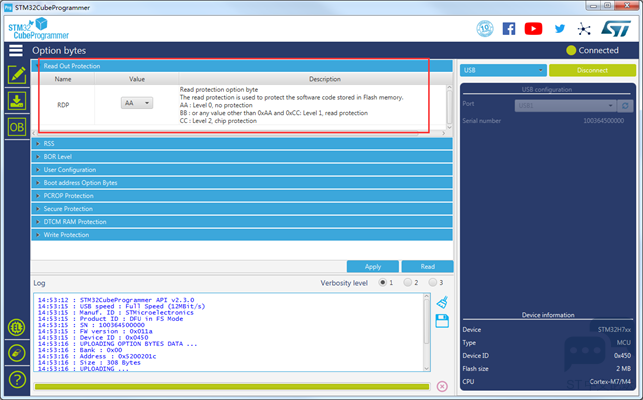Viewport: 643px width, 400px height.
Task: Open the OB option bytes icon
Action: tap(16, 127)
